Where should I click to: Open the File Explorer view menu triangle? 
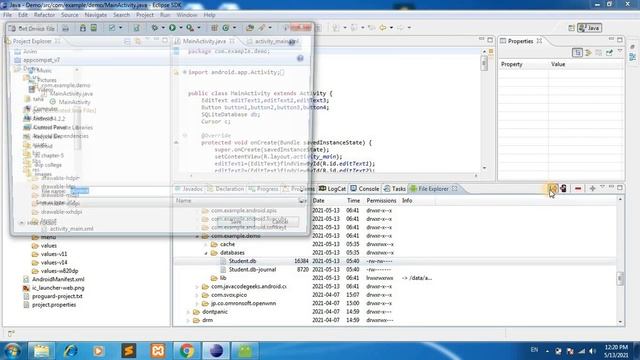pyautogui.click(x=602, y=188)
